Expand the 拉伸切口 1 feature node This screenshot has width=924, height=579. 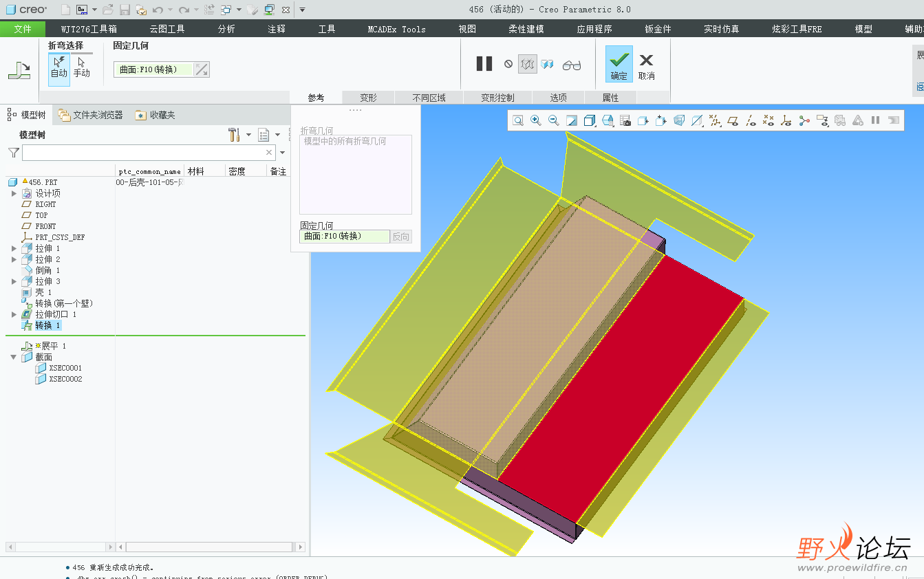[14, 314]
